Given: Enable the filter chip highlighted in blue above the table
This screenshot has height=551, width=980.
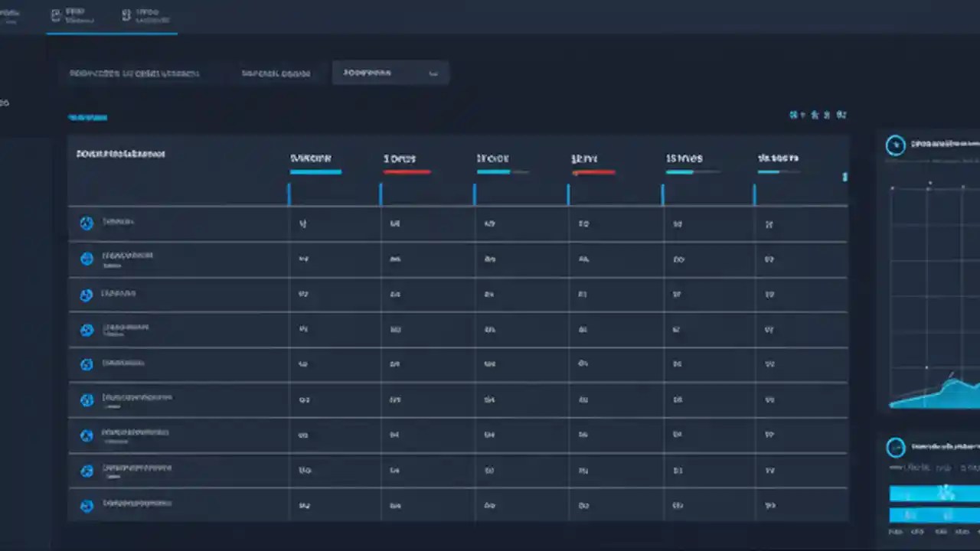Looking at the screenshot, I should point(87,117).
